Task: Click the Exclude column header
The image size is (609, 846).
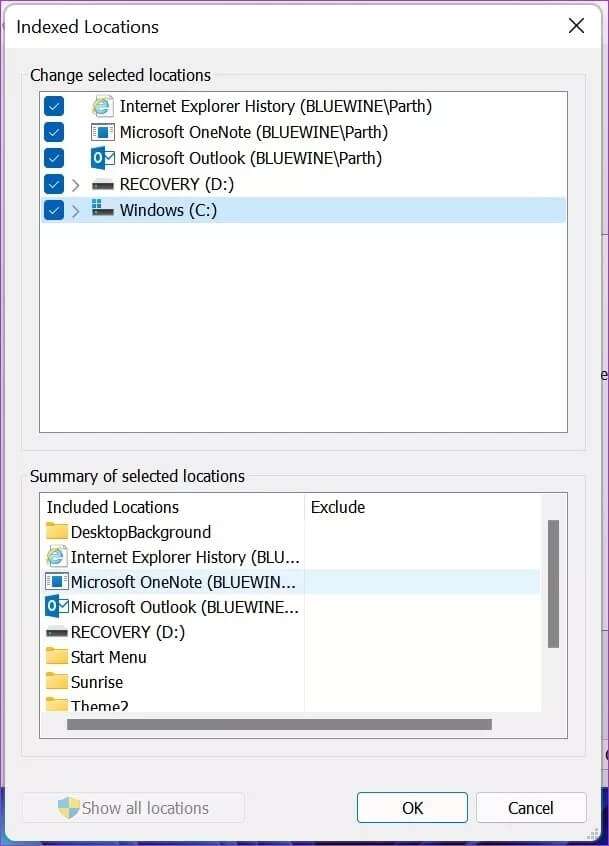Action: coord(423,507)
